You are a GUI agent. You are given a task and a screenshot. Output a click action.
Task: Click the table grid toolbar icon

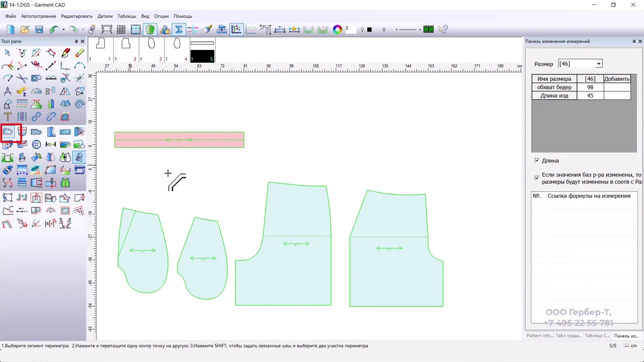point(121,29)
